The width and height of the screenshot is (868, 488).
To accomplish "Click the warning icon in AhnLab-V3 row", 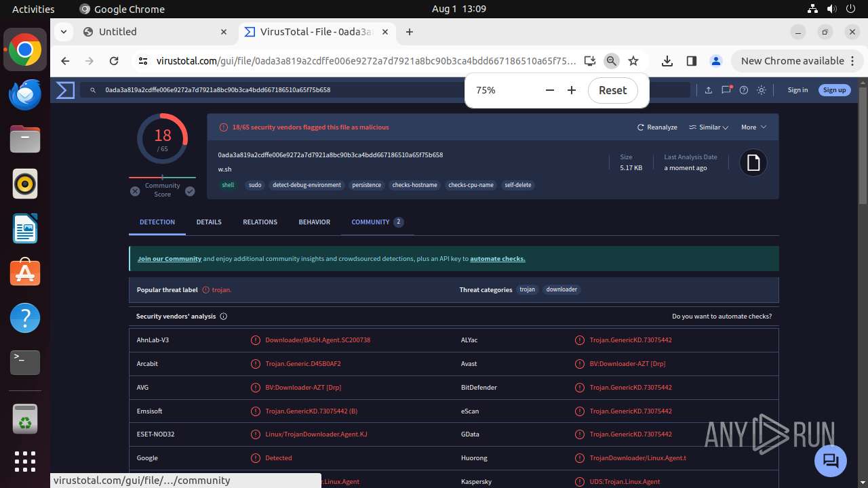I will coord(256,340).
